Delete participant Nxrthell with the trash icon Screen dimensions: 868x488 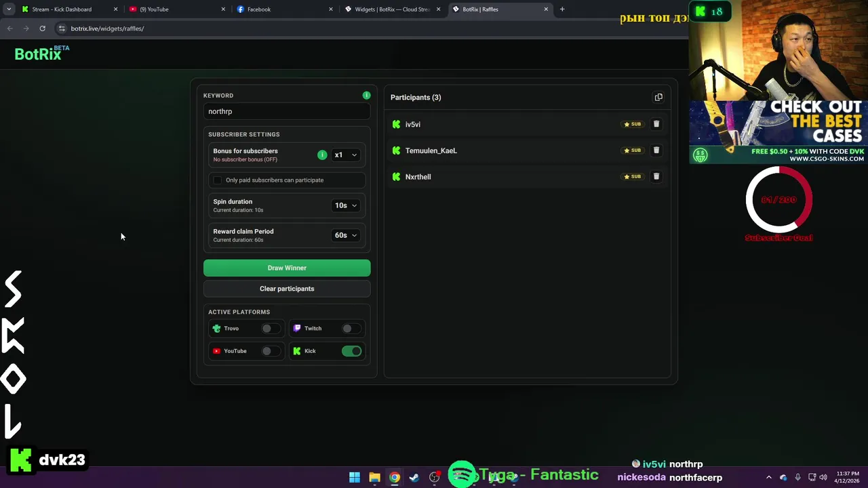[x=656, y=176]
